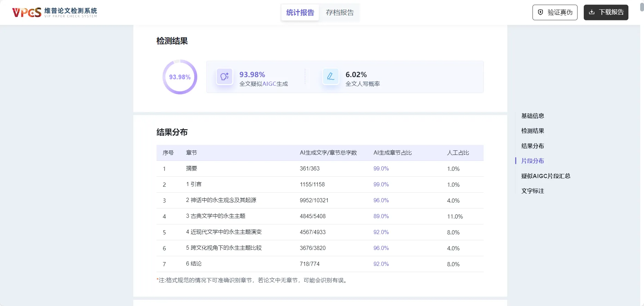Viewport: 644px width, 306px height.
Task: Go to 文字标注 in the side navigation
Action: 533,191
